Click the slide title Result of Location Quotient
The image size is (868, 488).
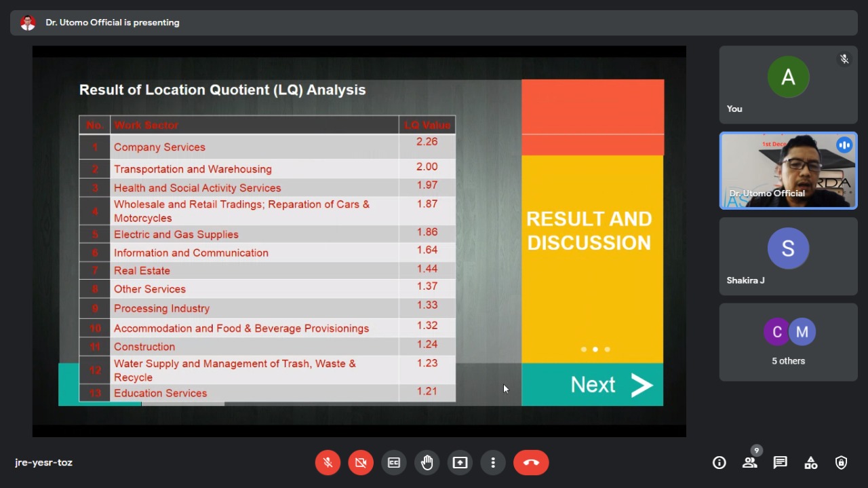(x=222, y=90)
